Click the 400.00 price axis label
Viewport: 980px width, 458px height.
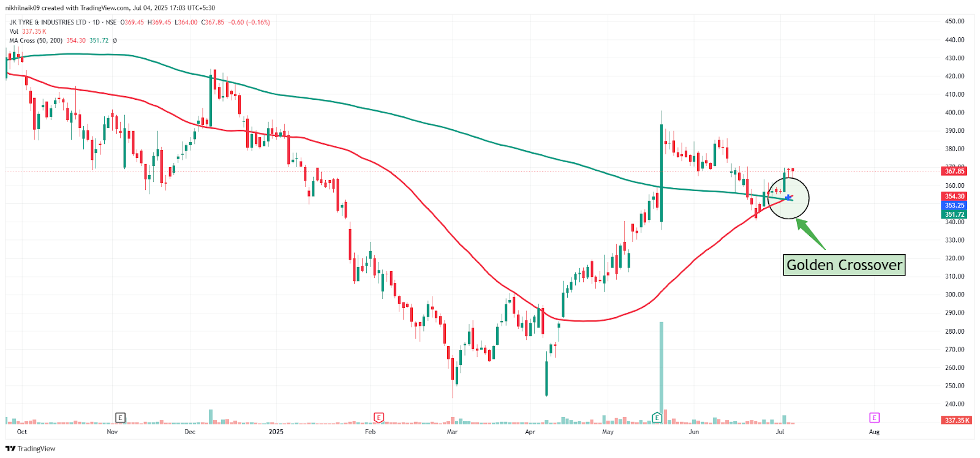954,113
